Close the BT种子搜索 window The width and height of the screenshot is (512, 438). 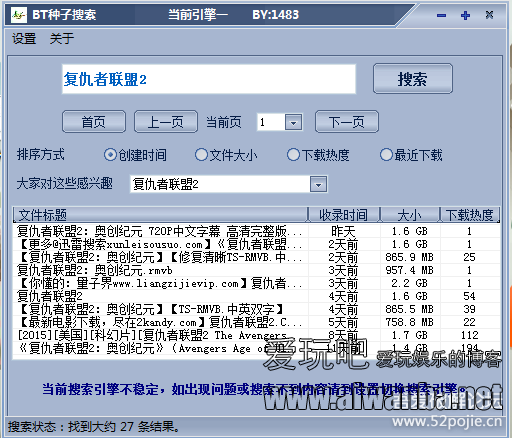click(x=489, y=15)
